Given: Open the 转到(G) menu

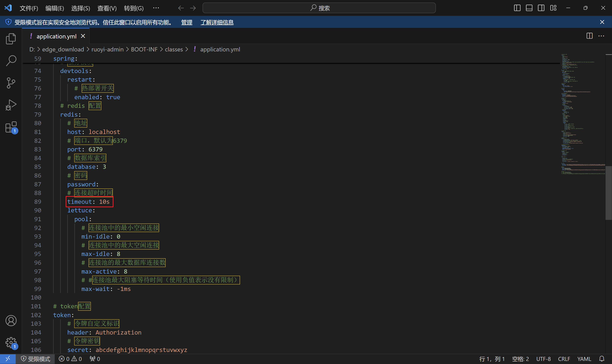Looking at the screenshot, I should 134,8.
